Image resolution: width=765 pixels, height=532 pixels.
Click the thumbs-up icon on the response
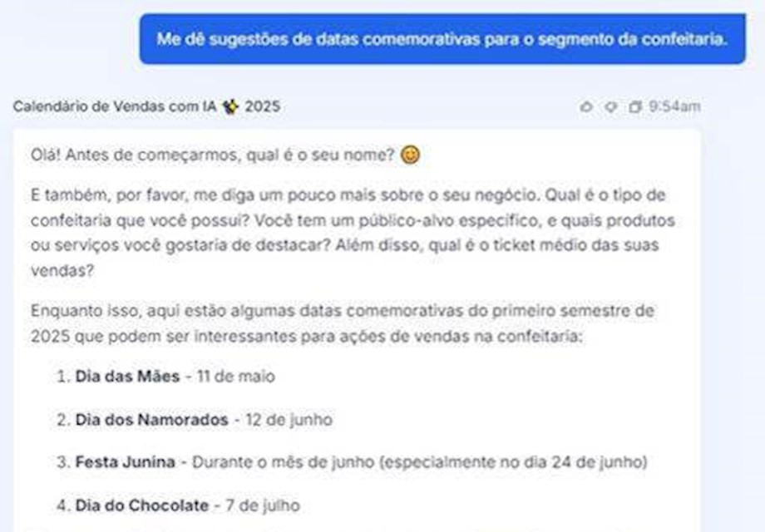(587, 106)
